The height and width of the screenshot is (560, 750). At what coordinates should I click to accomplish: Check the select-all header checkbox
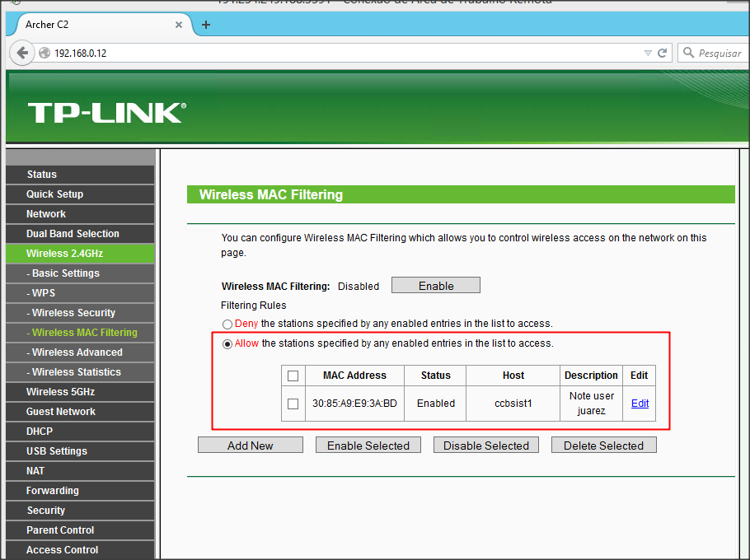click(293, 376)
